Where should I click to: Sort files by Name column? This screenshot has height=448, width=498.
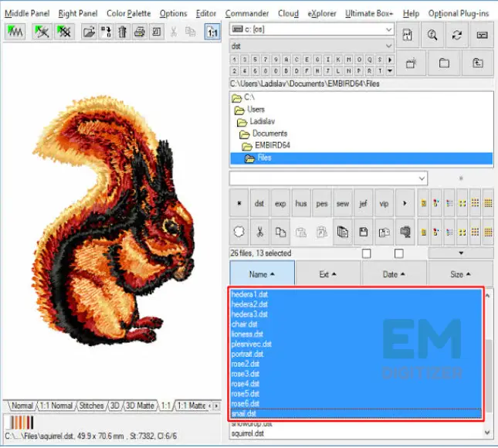tap(262, 274)
